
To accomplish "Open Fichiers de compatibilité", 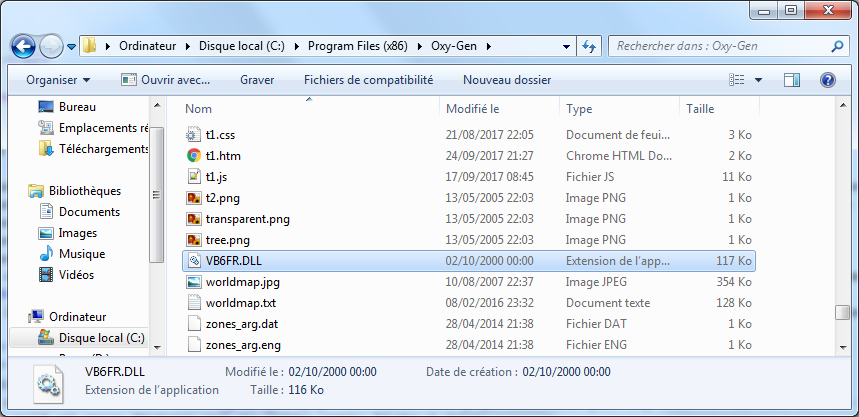I will tap(368, 80).
